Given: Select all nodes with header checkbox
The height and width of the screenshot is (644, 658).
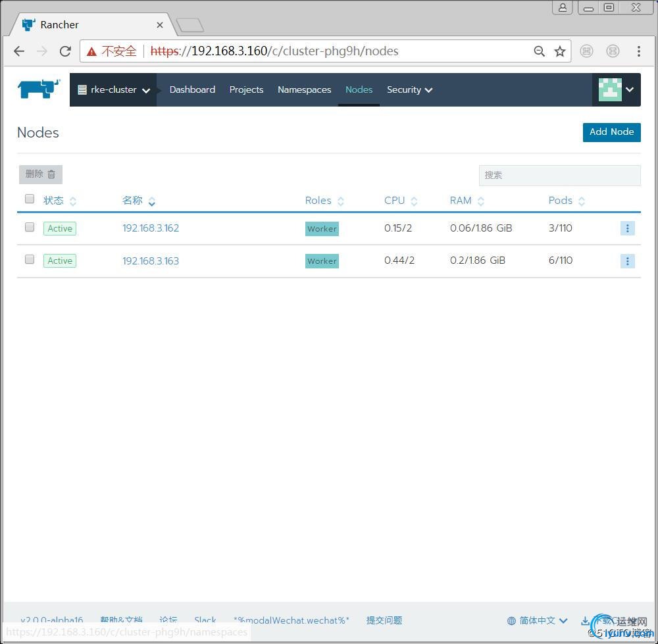Looking at the screenshot, I should tap(30, 199).
